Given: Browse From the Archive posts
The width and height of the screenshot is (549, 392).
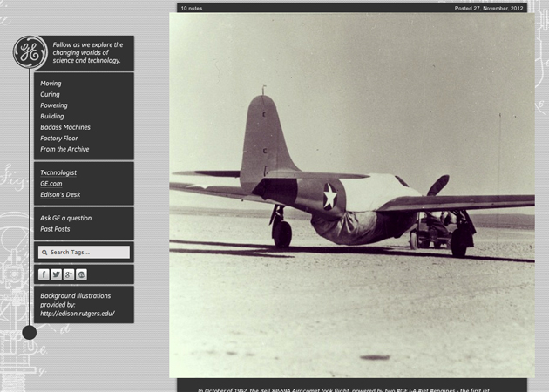Looking at the screenshot, I should 64,149.
